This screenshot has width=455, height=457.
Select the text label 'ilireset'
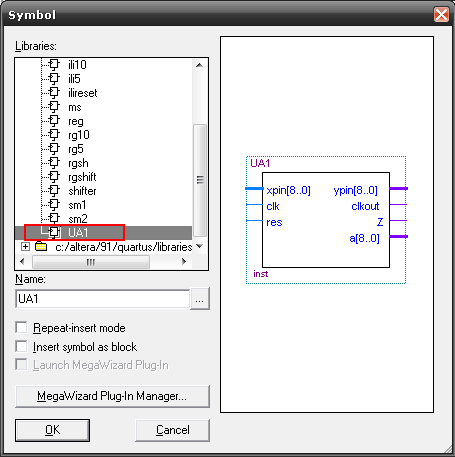tap(83, 93)
